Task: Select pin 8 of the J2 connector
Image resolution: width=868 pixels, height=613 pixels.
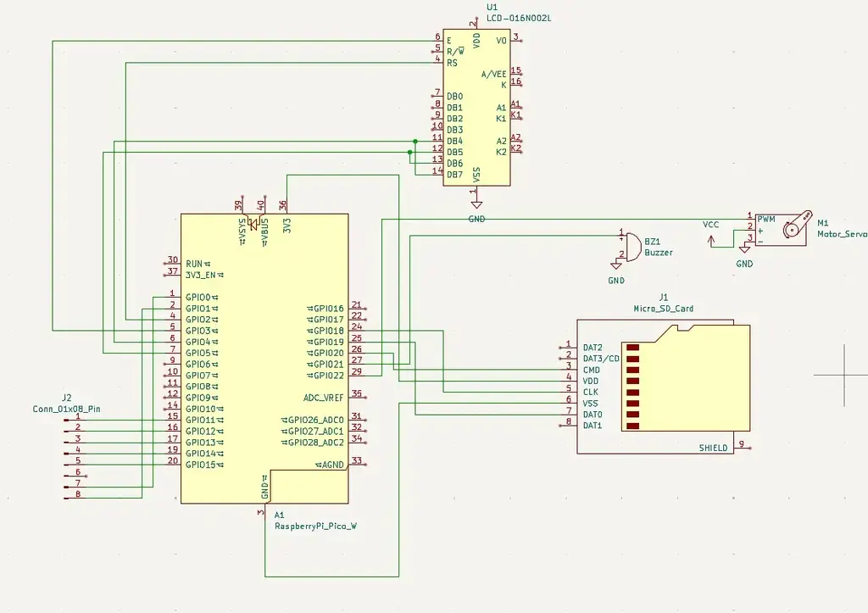Action: pos(77,494)
